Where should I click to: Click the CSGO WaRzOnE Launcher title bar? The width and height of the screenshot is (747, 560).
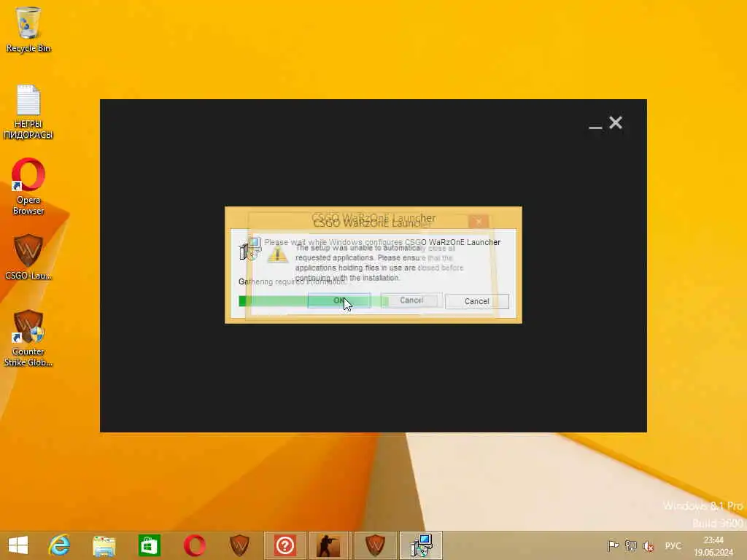point(373,219)
